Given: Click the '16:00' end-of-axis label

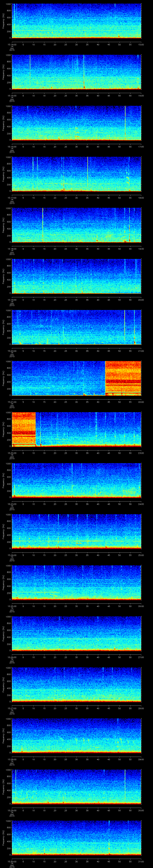Looking at the screenshot, I should (141, 96).
